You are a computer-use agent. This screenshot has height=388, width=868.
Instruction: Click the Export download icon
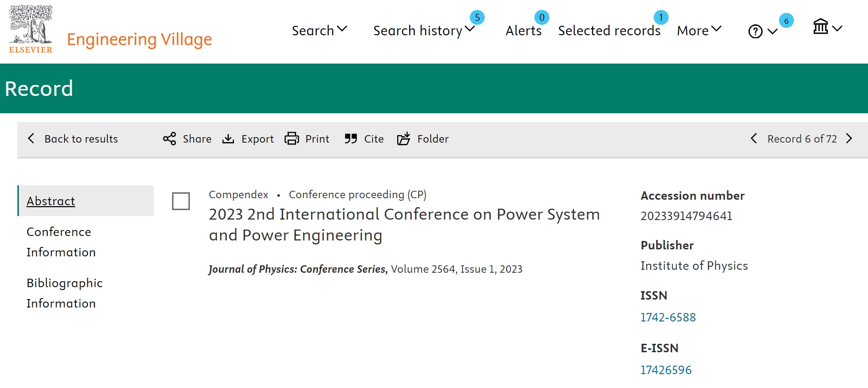(x=228, y=139)
